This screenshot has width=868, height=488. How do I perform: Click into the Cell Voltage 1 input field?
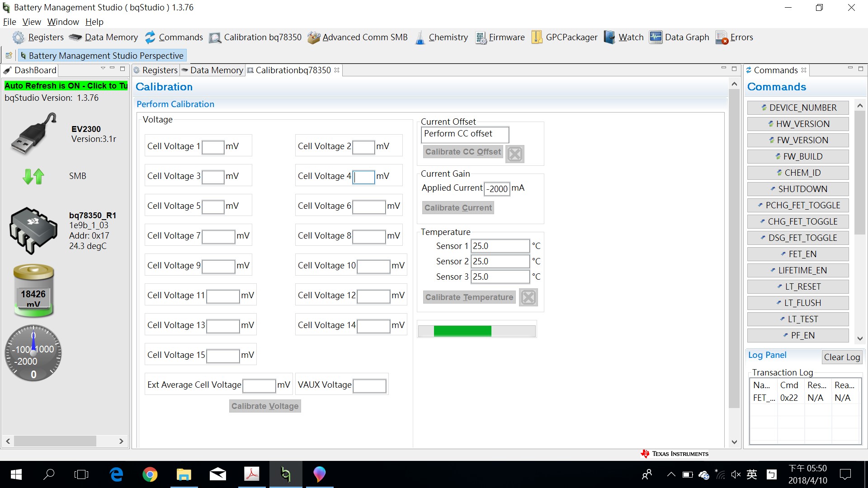pyautogui.click(x=213, y=147)
